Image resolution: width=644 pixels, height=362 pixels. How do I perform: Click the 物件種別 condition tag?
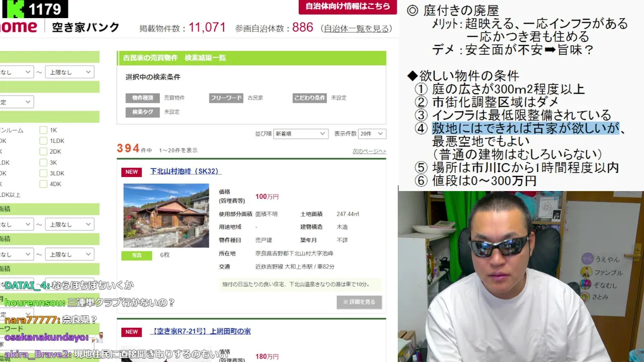click(x=142, y=98)
